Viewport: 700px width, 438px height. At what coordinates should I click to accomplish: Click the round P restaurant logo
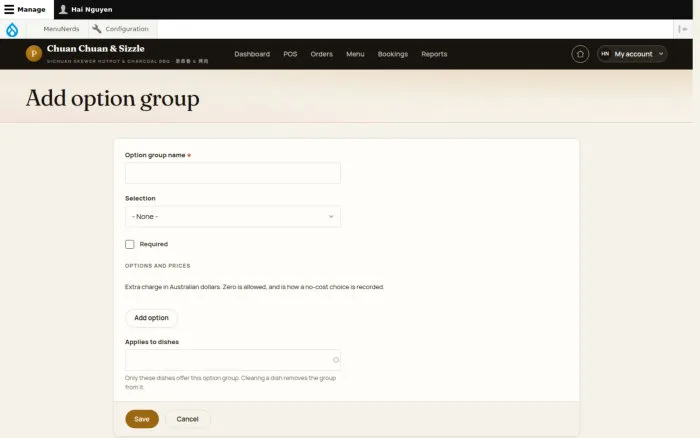pyautogui.click(x=33, y=54)
